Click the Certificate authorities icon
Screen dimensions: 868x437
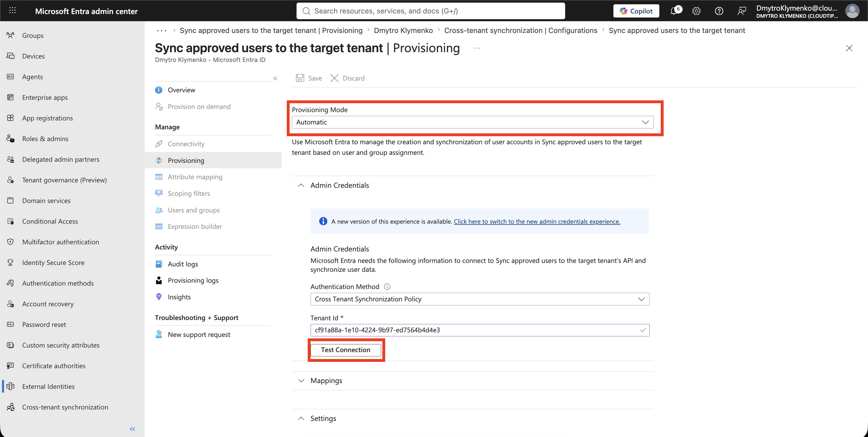10,366
